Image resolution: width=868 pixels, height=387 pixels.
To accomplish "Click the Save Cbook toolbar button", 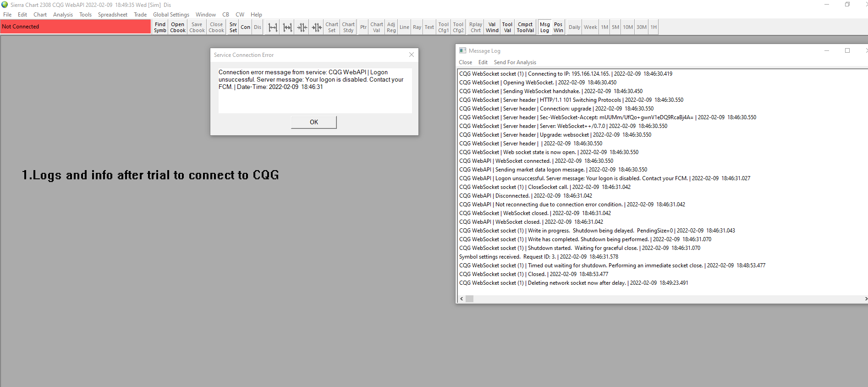I will coord(197,27).
